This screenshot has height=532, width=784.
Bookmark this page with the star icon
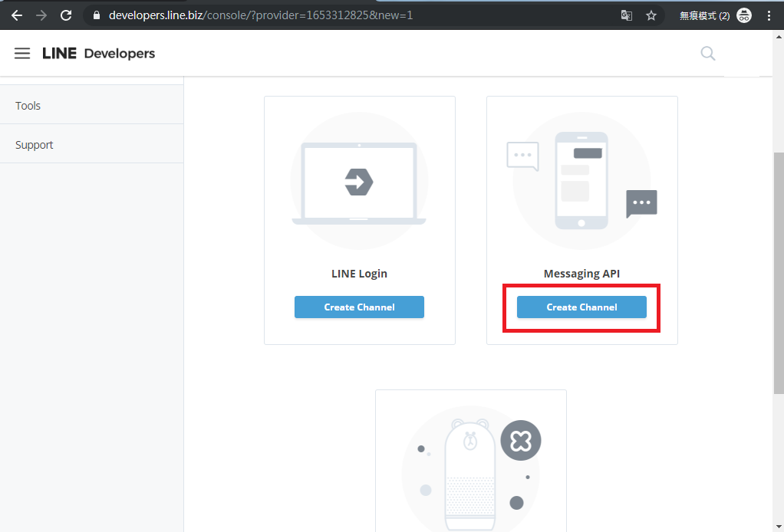pyautogui.click(x=651, y=15)
